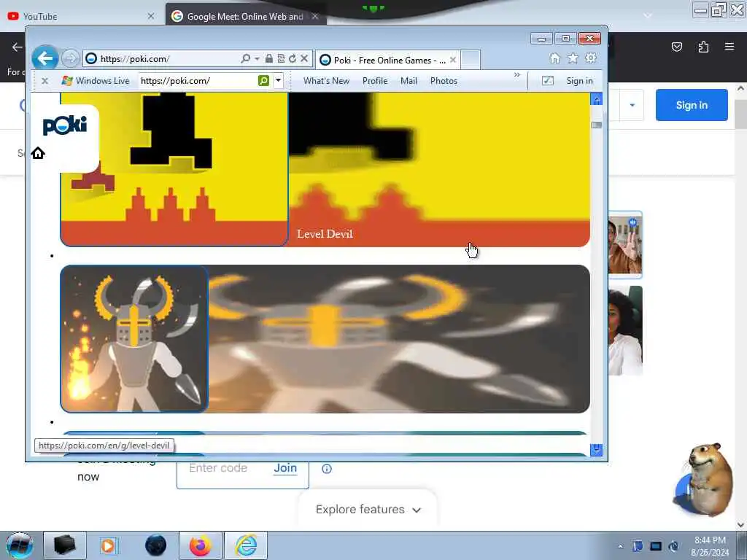Open a new blank IE tab
The image size is (747, 560).
click(x=471, y=60)
